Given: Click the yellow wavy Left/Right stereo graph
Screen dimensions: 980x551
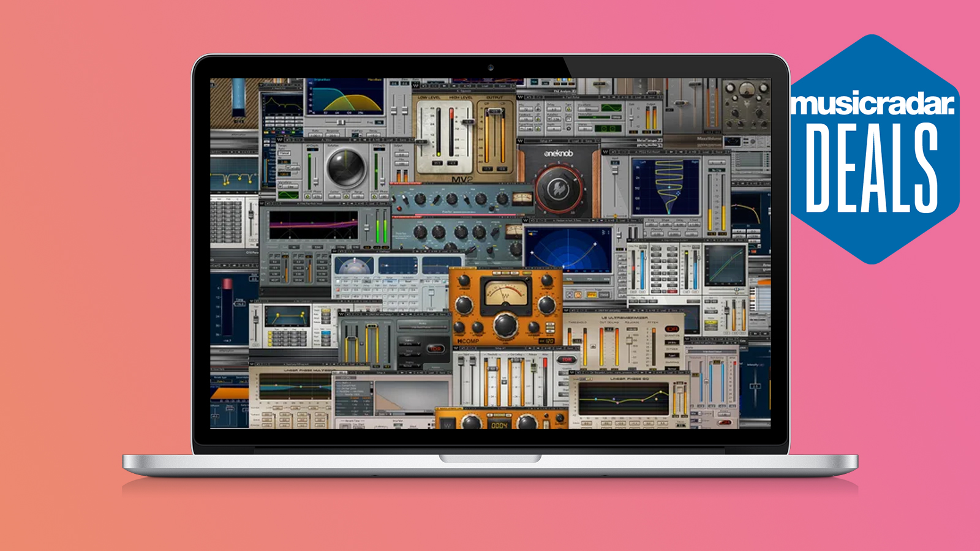Looking at the screenshot, I should [665, 187].
